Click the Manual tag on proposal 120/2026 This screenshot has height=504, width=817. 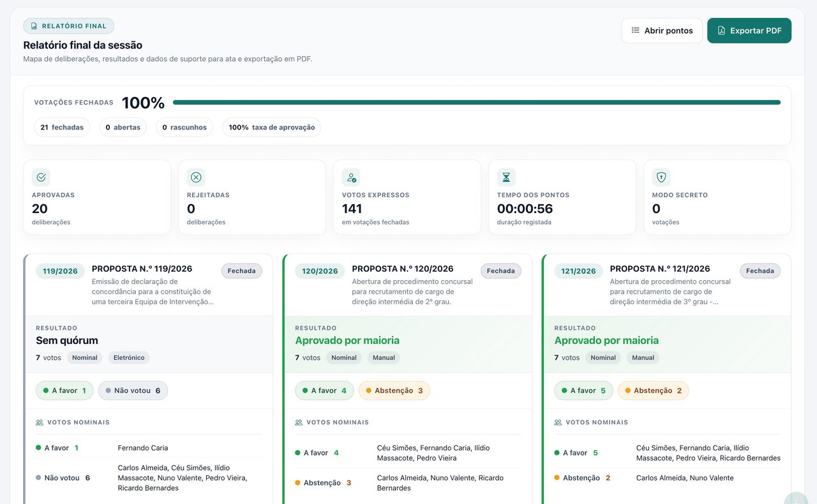[x=384, y=358]
